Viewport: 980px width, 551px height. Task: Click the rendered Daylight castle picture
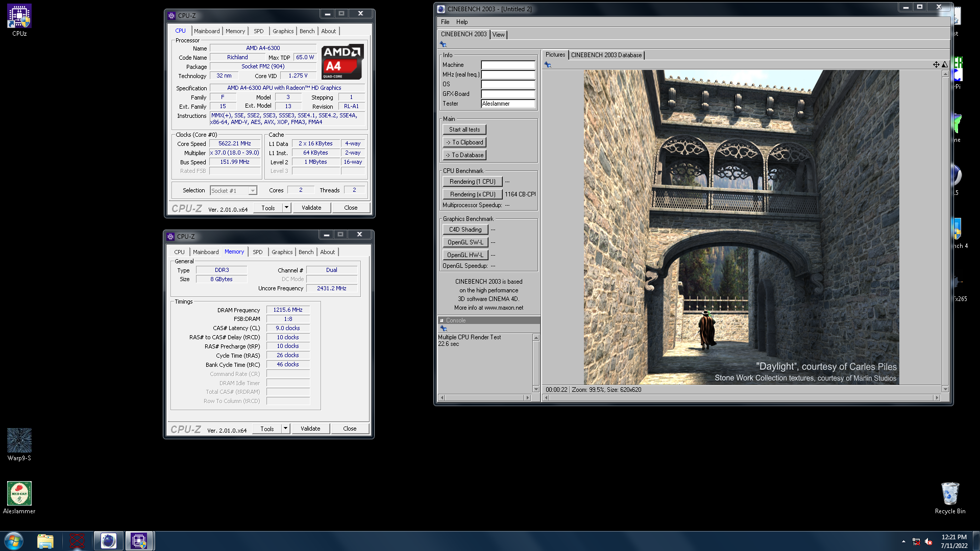pyautogui.click(x=741, y=227)
